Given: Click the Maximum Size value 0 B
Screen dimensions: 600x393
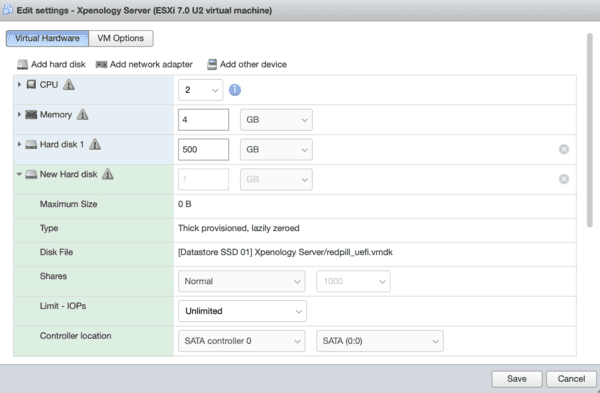Looking at the screenshot, I should pyautogui.click(x=184, y=204).
